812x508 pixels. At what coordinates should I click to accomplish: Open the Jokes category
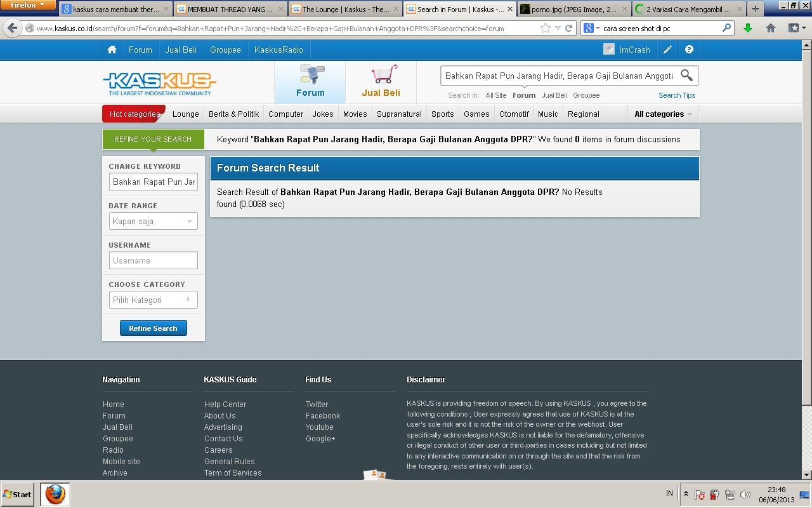pyautogui.click(x=323, y=114)
